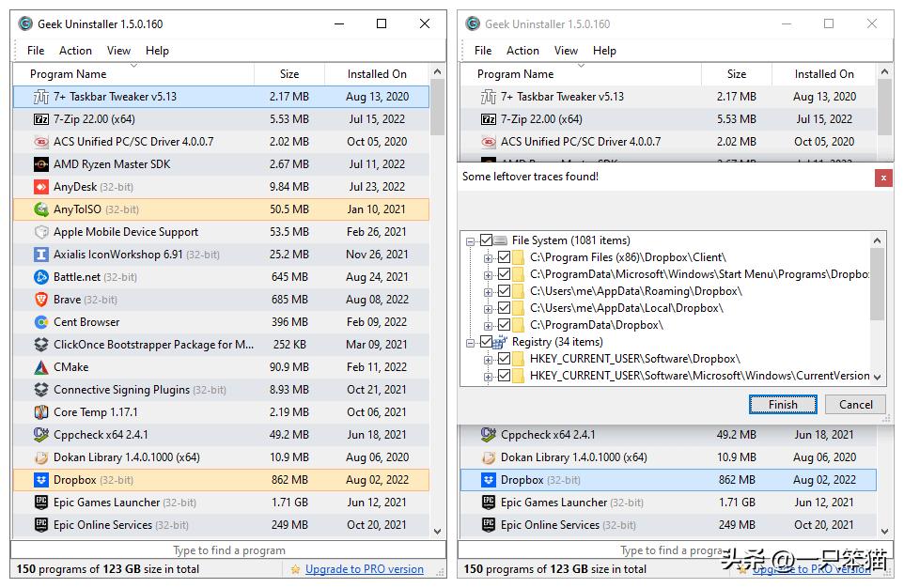
Task: Uncheck AppData\Local\Dropbox\ checkbox
Action: tap(504, 308)
